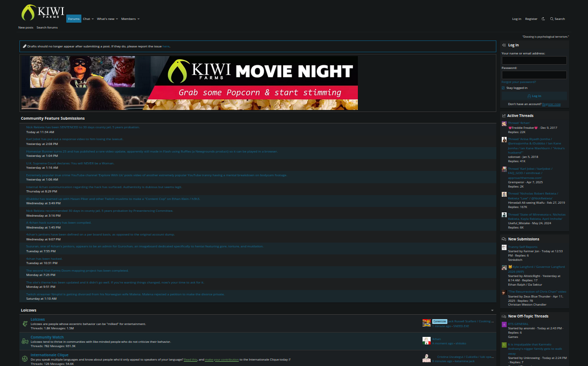Click the last-poster avatar in the Community Watch row
This screenshot has height=366, width=588.
coord(426,341)
